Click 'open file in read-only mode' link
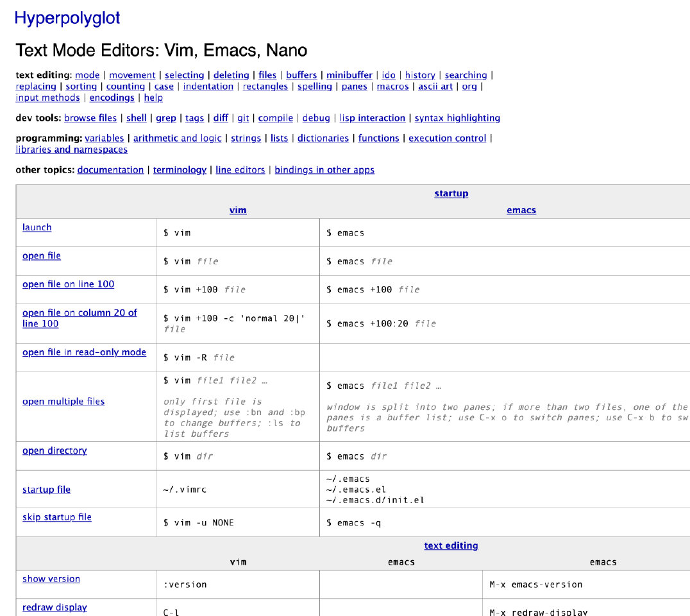This screenshot has width=690, height=616. [84, 352]
